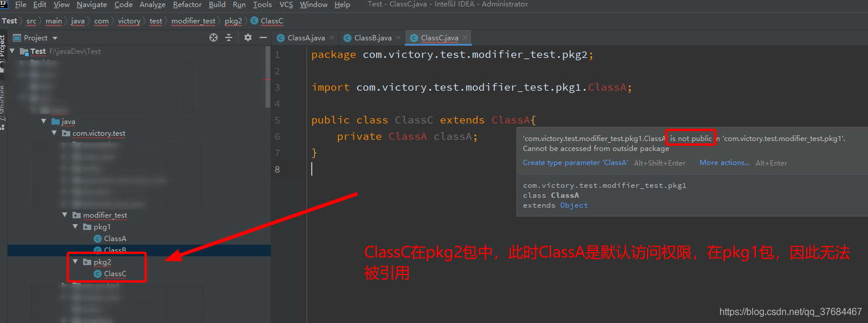Open the Run menu

pos(239,5)
